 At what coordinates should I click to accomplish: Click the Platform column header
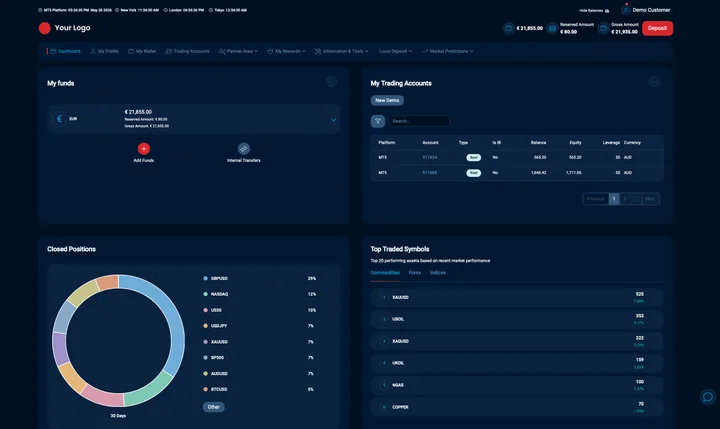click(x=387, y=143)
